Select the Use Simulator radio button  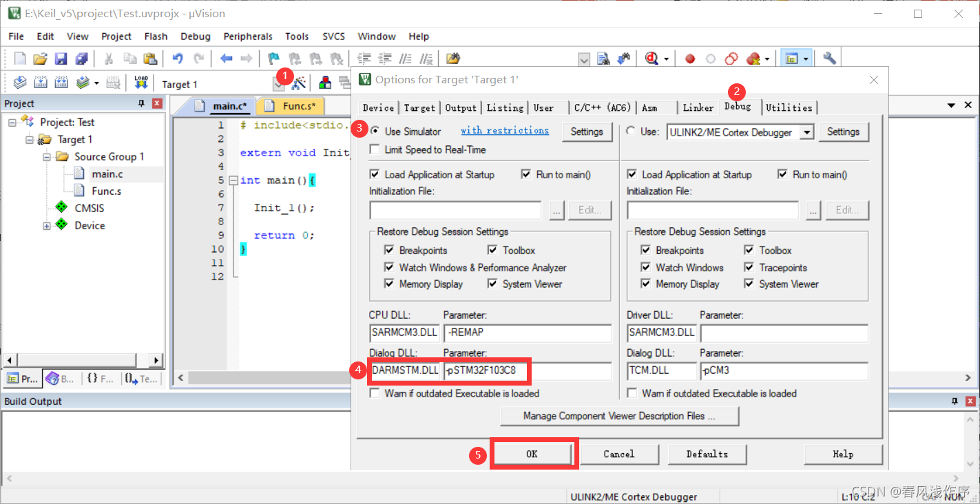375,131
